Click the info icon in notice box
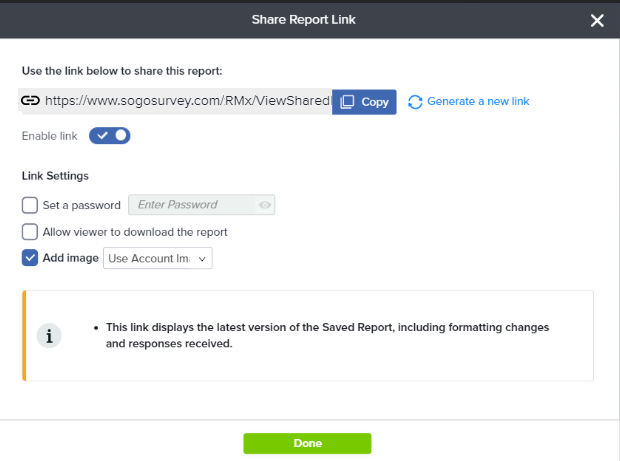 (x=46, y=336)
